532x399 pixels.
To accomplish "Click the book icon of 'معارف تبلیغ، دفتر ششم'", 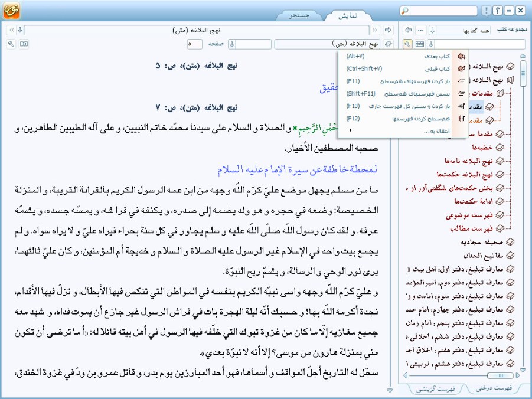I will [x=510, y=336].
